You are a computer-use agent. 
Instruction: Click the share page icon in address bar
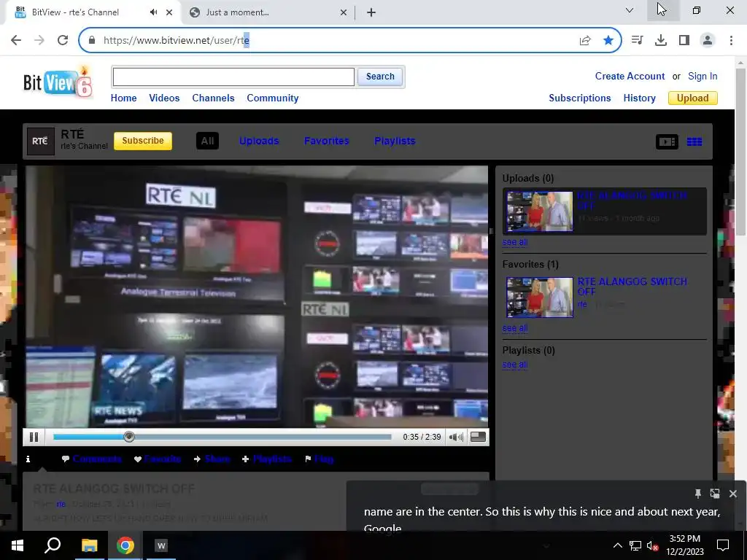585,41
